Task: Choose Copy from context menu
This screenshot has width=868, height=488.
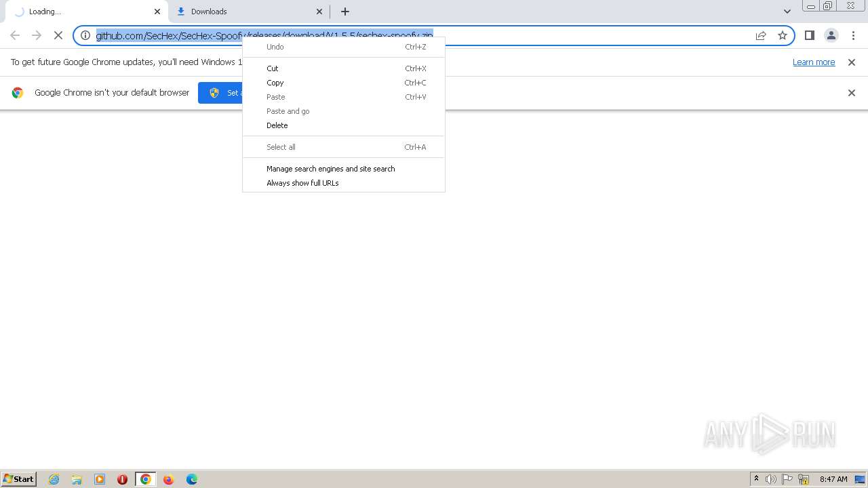Action: (x=344, y=83)
